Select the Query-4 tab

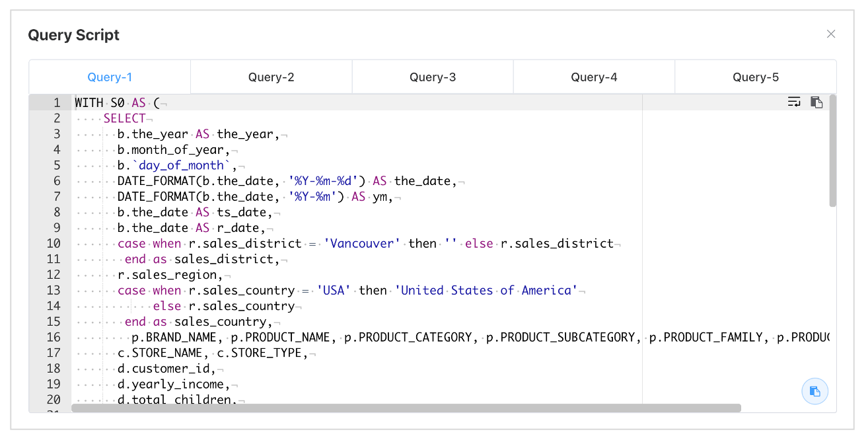tap(594, 77)
